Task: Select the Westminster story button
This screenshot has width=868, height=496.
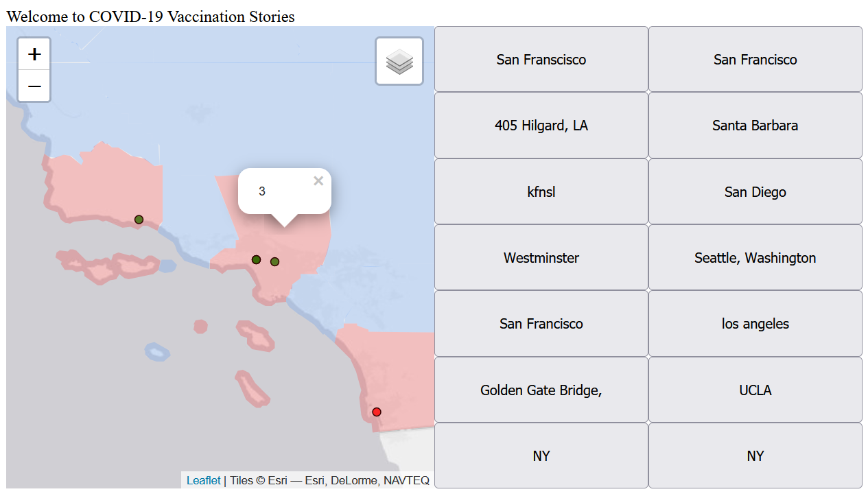Action: pos(541,258)
